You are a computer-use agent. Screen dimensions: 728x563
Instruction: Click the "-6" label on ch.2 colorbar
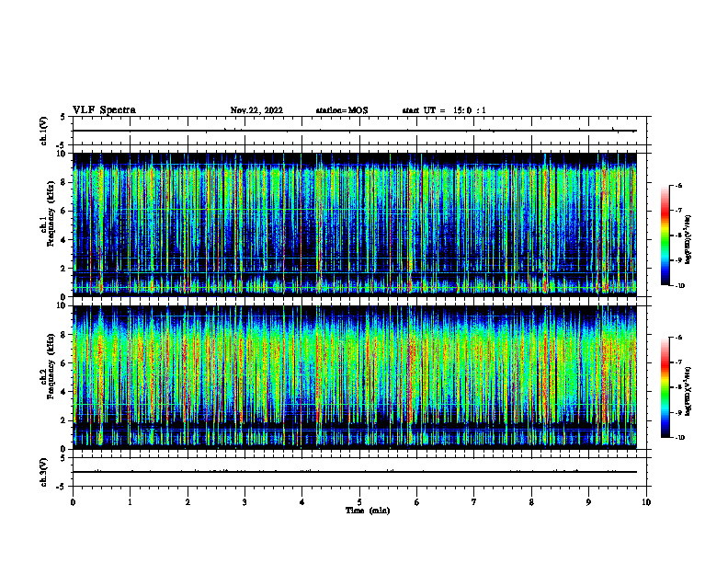[678, 338]
